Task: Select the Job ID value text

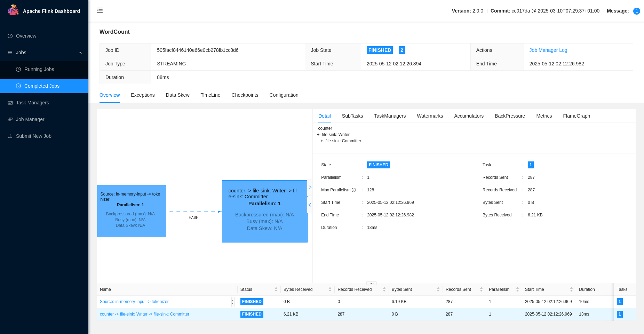Action: [198, 50]
